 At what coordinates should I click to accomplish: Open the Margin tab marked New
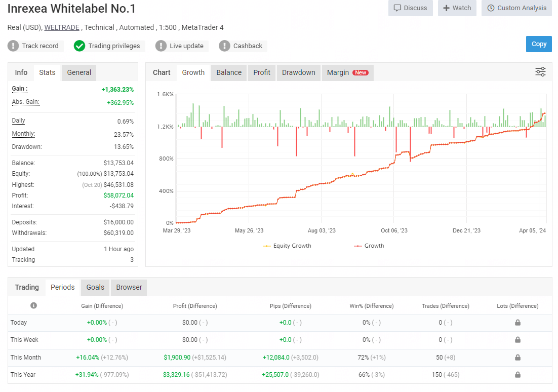[347, 72]
